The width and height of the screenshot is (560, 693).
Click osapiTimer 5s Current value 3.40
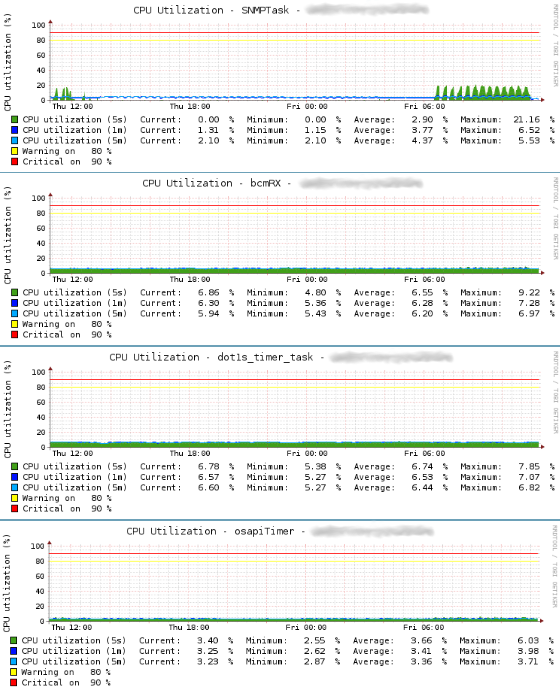click(207, 640)
